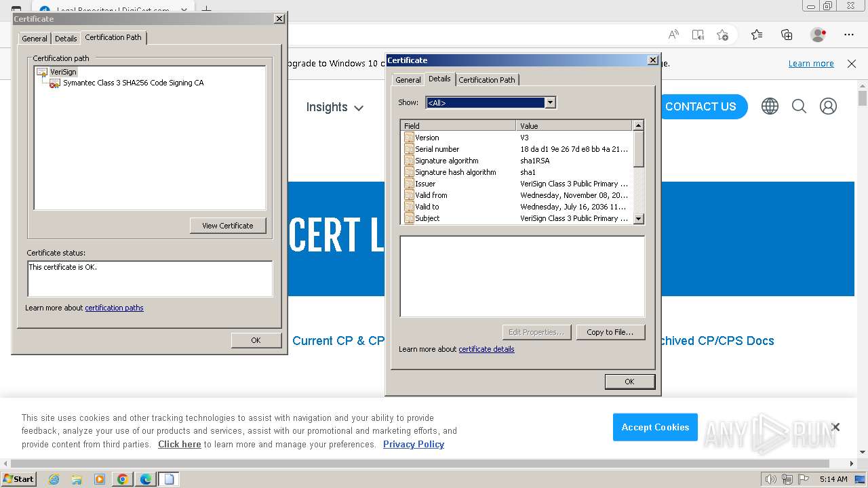
Task: Switch to Details tab in left Certificate dialog
Action: [66, 39]
